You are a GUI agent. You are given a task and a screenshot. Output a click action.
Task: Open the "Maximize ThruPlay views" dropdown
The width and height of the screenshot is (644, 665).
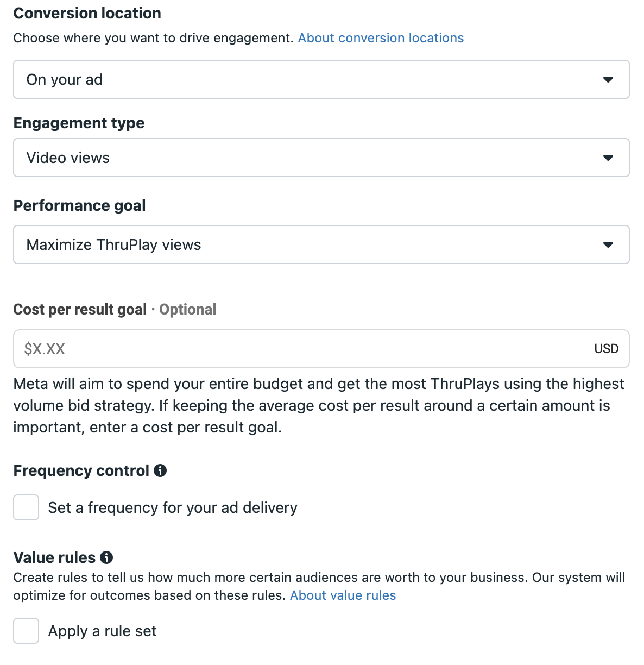321,244
